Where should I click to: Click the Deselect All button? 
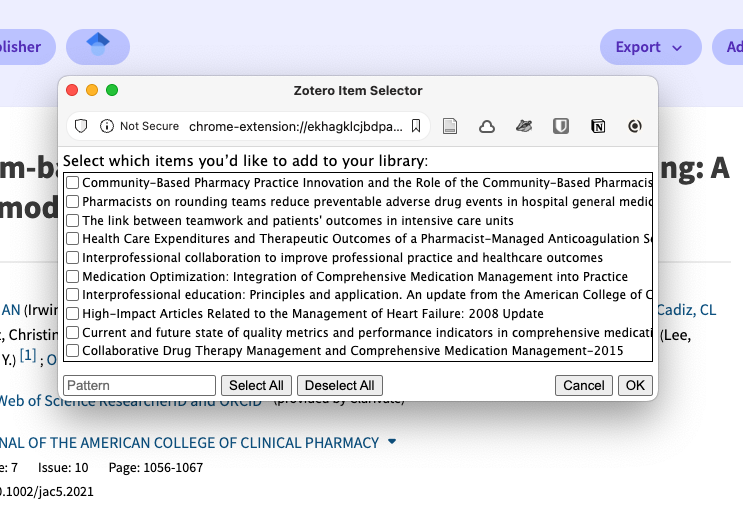click(x=340, y=385)
